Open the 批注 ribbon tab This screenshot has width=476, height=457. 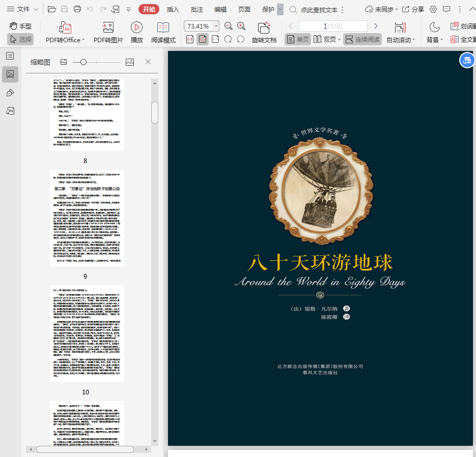click(197, 9)
